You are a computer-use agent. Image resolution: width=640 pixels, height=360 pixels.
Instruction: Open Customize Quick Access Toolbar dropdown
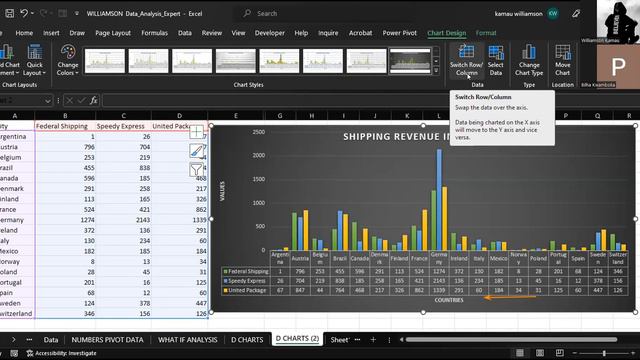[x=77, y=13]
